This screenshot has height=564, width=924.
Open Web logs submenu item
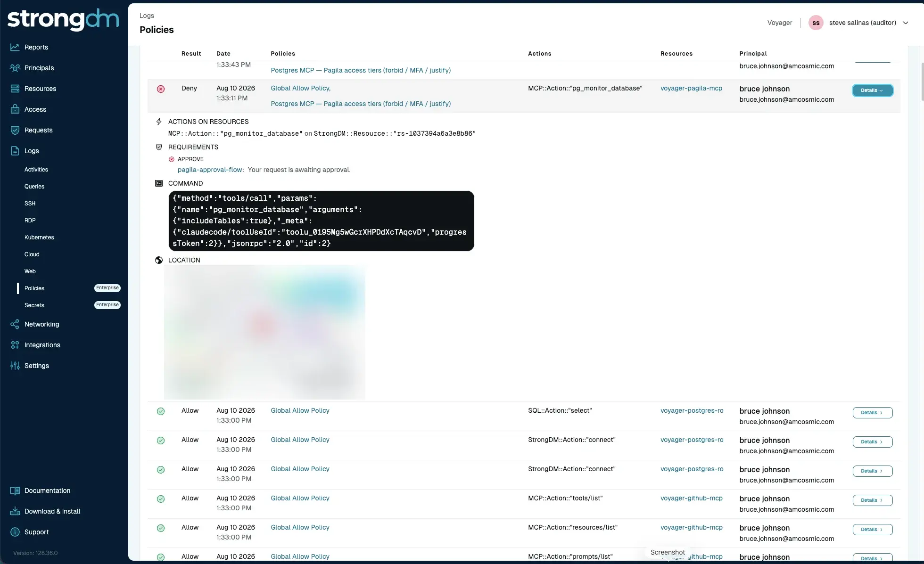[x=30, y=271]
